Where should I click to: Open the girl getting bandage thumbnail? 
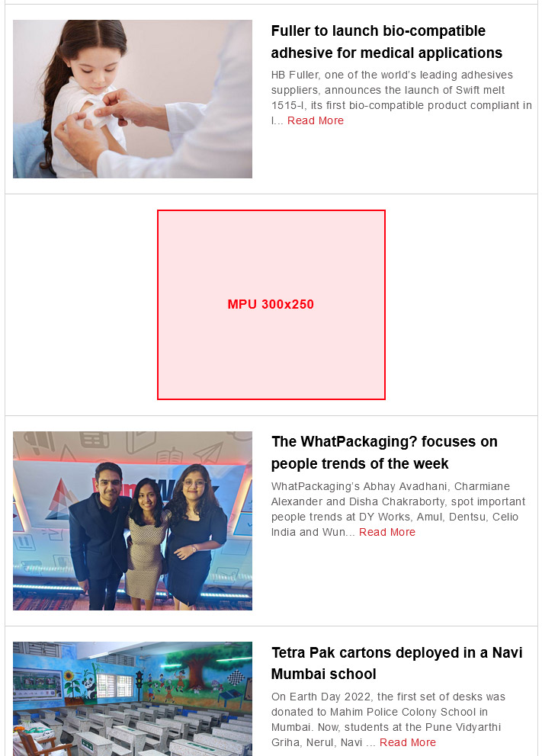click(133, 99)
